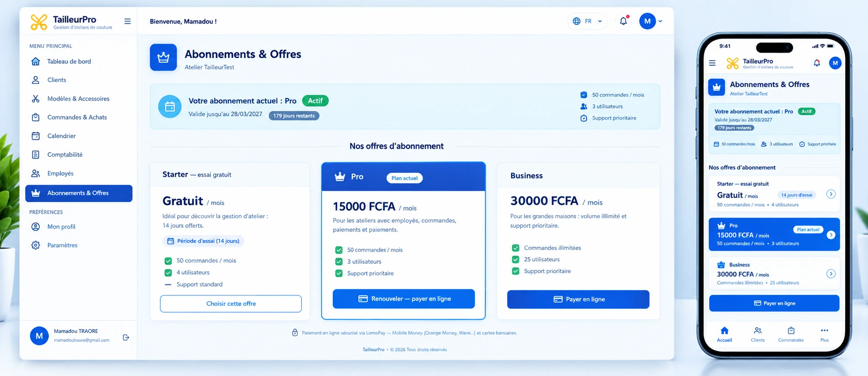Click the green check beside 3 utilisateurs in Pro card
The image size is (868, 376).
pos(339,262)
